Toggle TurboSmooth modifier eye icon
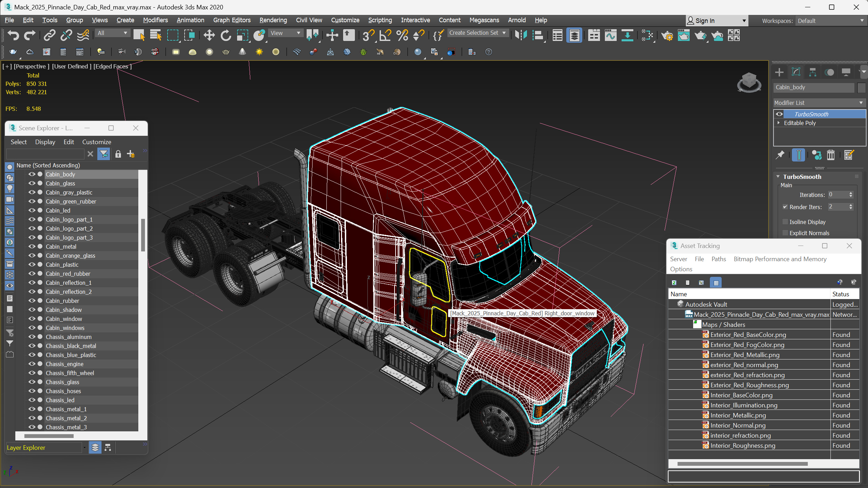 pos(779,114)
